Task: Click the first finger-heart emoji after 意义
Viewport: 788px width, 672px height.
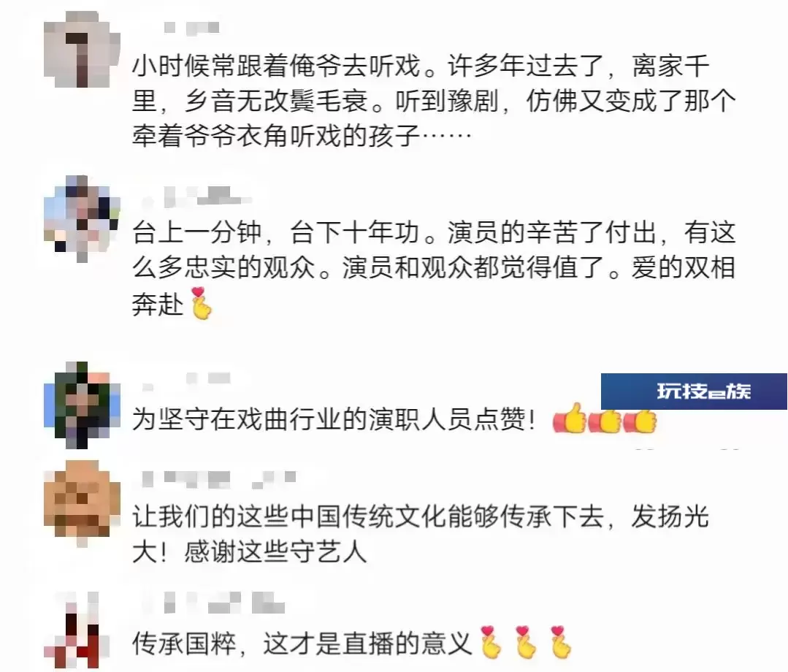Action: (491, 642)
